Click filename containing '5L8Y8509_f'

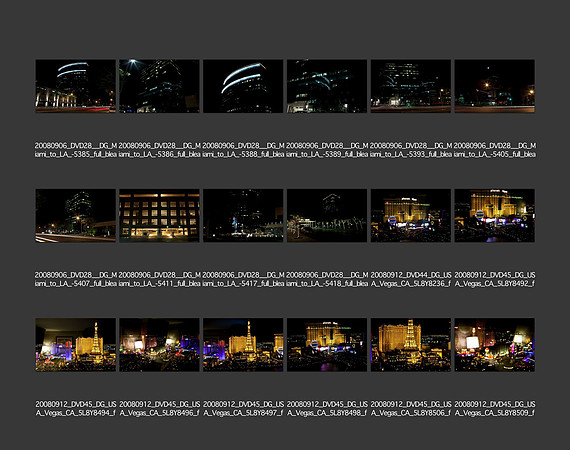[x=494, y=409]
